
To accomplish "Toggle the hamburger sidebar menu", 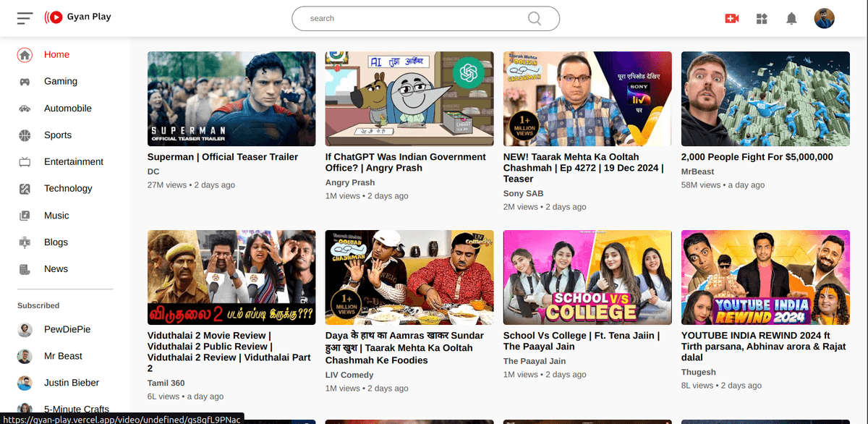I will coord(25,18).
